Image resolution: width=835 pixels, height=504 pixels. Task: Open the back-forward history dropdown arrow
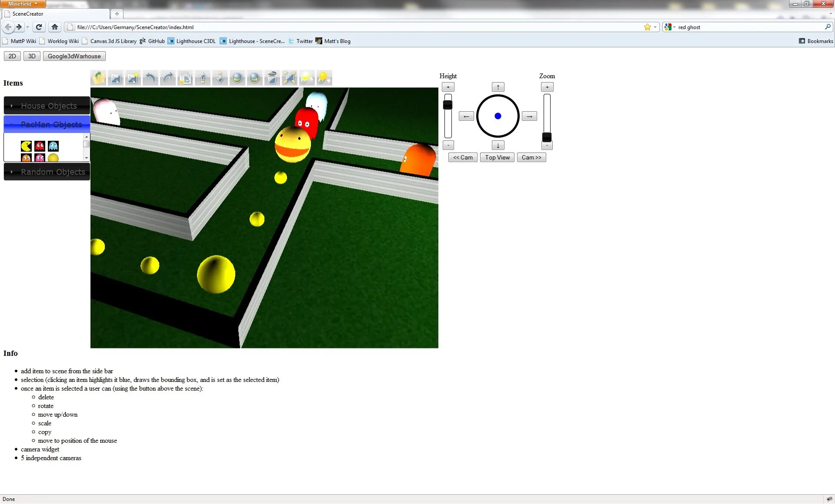point(27,27)
